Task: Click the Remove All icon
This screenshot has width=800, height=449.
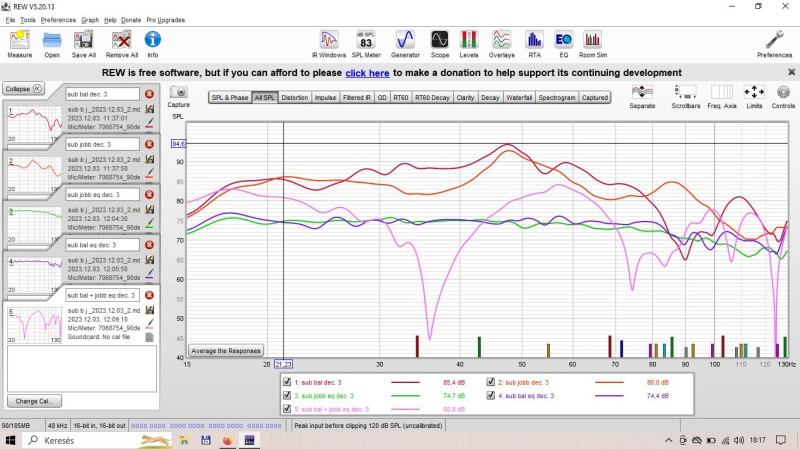Action: 122,44
